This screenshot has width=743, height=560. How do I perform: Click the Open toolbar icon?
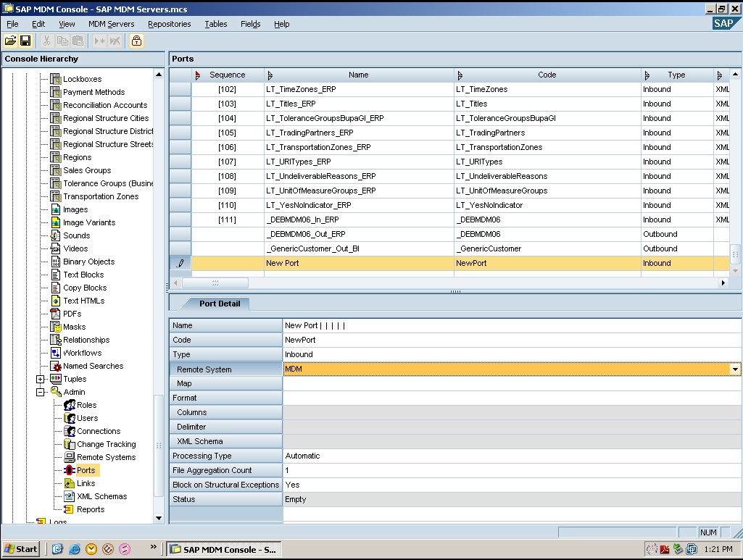[10, 41]
